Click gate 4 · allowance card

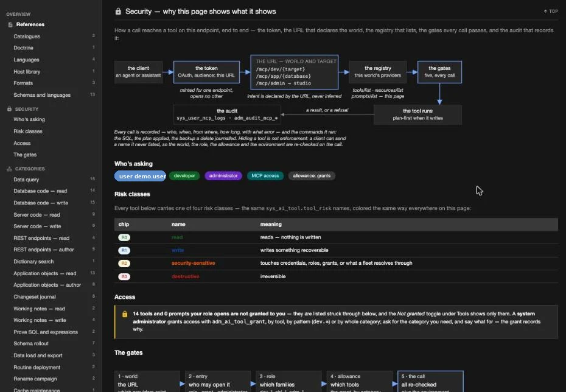(359, 382)
